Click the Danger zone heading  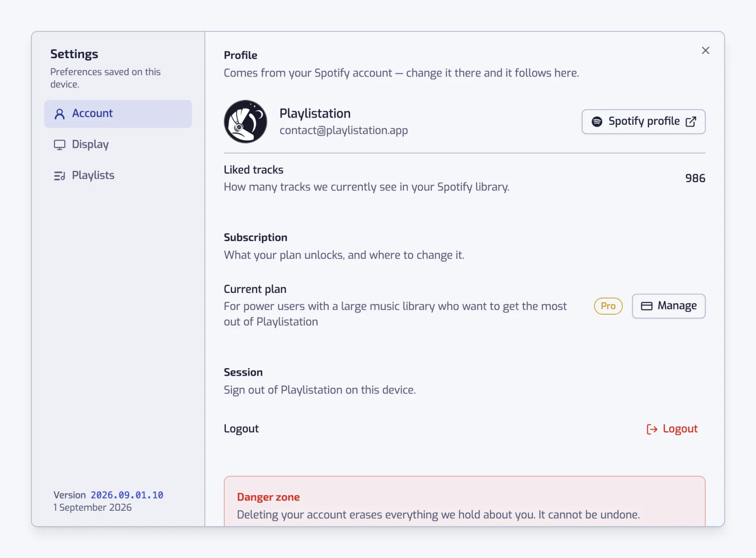268,497
